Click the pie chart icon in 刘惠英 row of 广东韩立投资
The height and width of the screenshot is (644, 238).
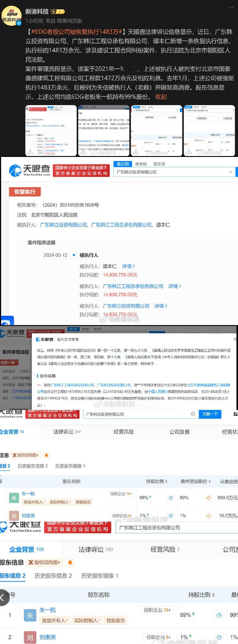click(171, 516)
